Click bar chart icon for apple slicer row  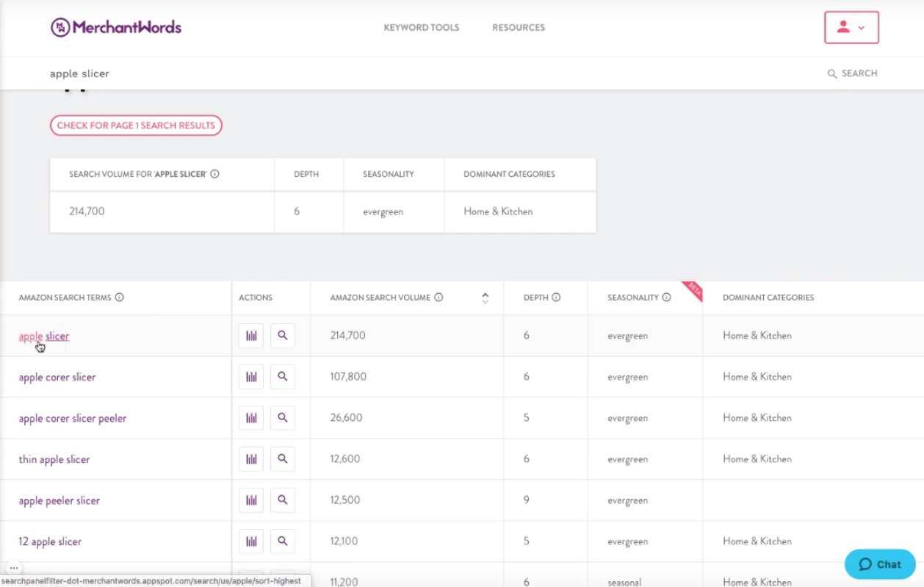coord(251,336)
